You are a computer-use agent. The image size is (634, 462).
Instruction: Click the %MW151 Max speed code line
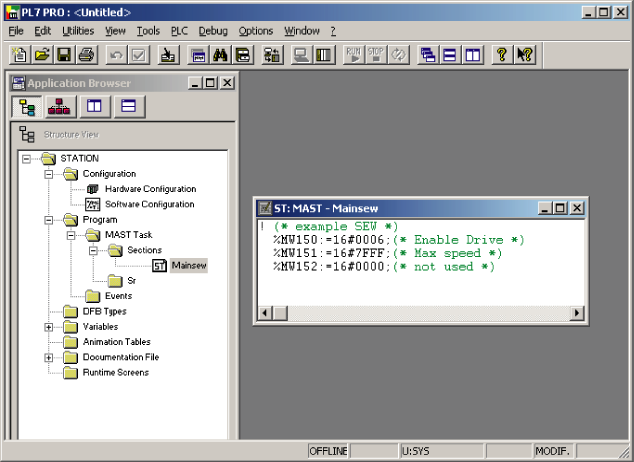coord(387,253)
